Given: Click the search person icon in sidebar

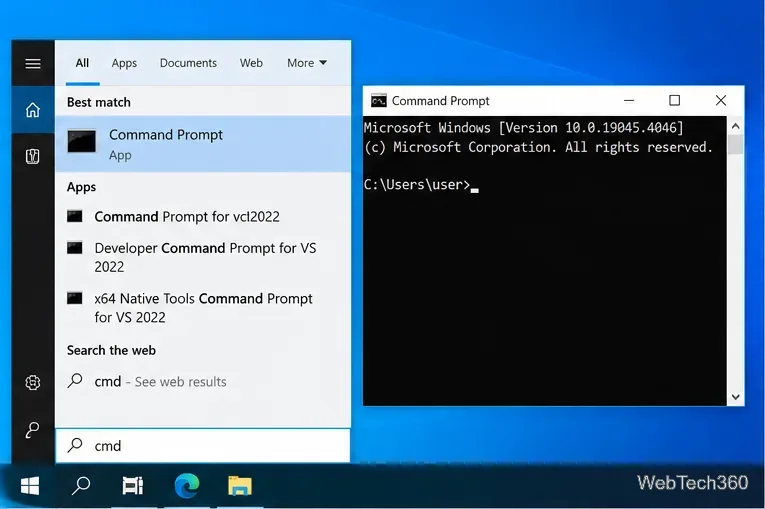Looking at the screenshot, I should (x=33, y=429).
